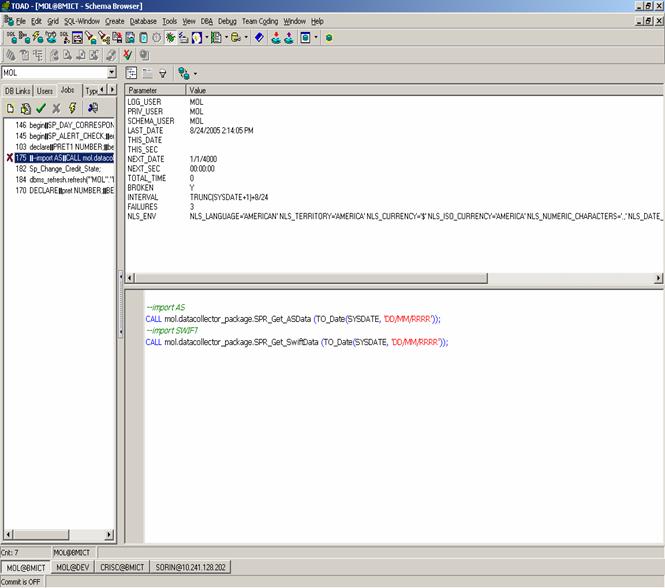Click the clock icon in main toolbar
Image resolution: width=665 pixels, height=588 pixels.
point(157,38)
